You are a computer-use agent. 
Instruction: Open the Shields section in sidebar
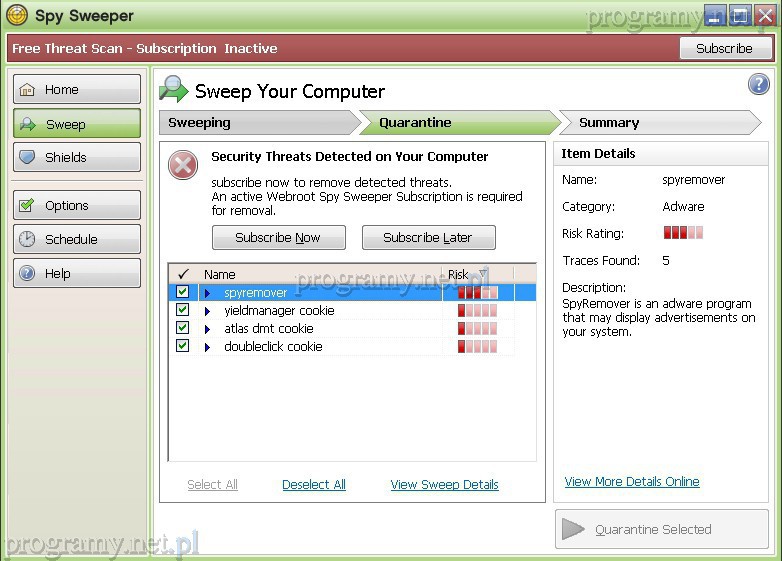[x=77, y=158]
